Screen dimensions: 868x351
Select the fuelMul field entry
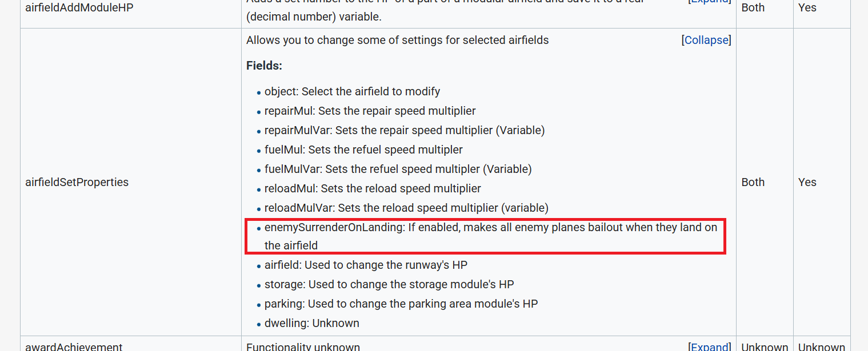(x=363, y=150)
